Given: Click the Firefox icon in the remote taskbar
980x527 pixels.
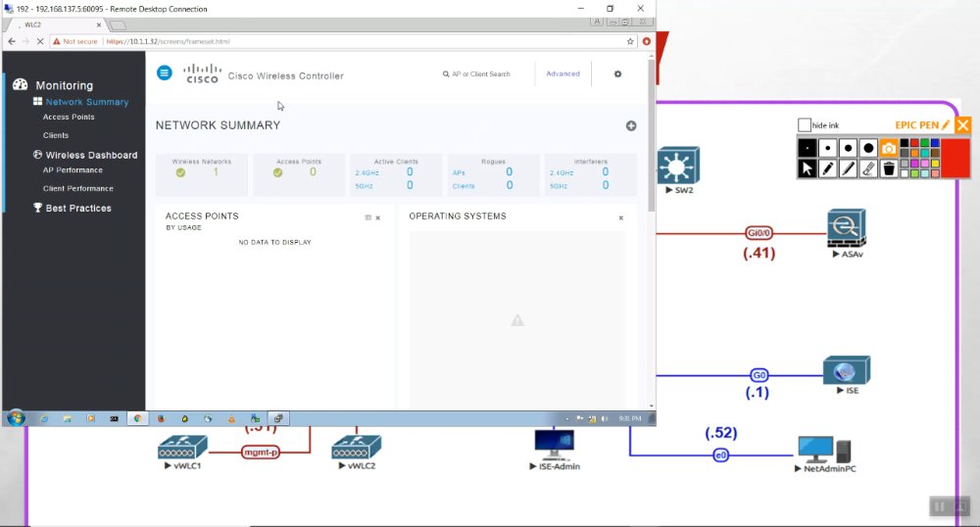Looking at the screenshot, I should pyautogui.click(x=161, y=418).
